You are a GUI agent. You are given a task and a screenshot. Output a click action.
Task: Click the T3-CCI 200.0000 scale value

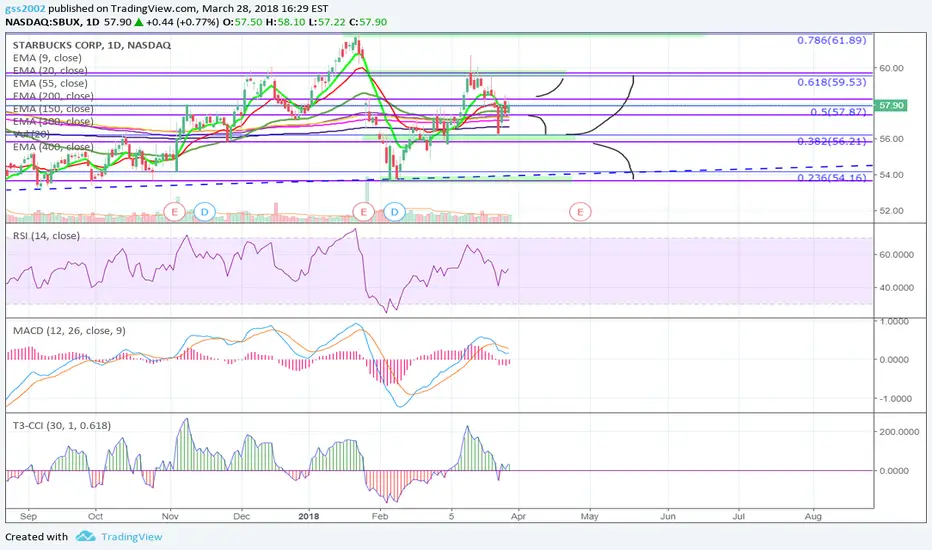(x=899, y=432)
